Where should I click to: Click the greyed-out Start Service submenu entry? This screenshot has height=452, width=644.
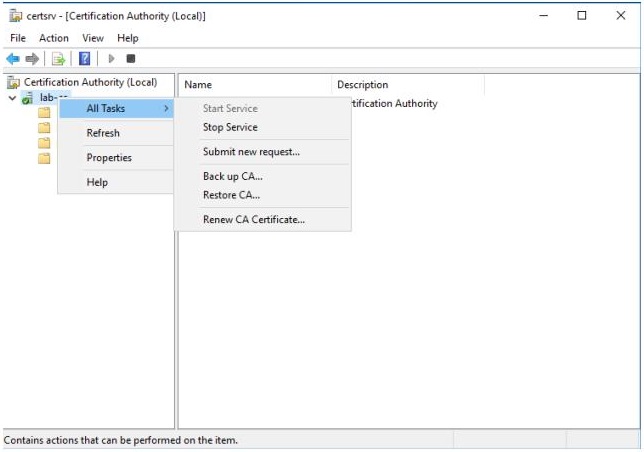(263, 108)
